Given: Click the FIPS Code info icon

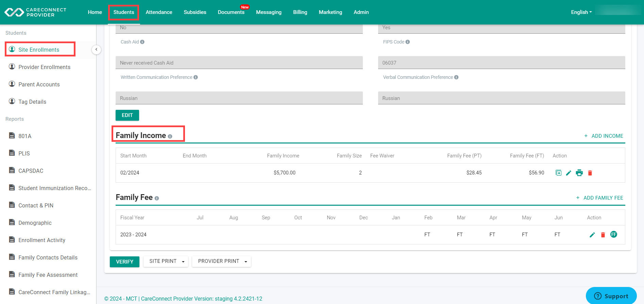Looking at the screenshot, I should point(408,42).
